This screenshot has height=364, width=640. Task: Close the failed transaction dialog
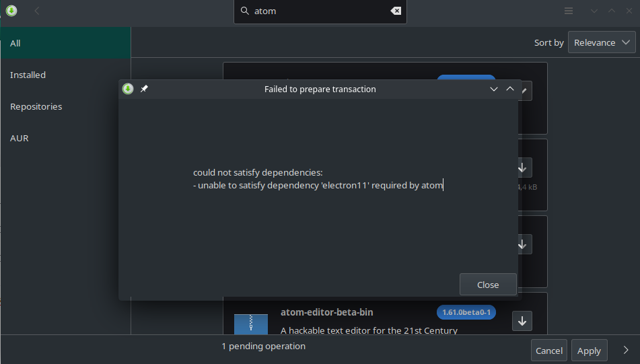488,285
